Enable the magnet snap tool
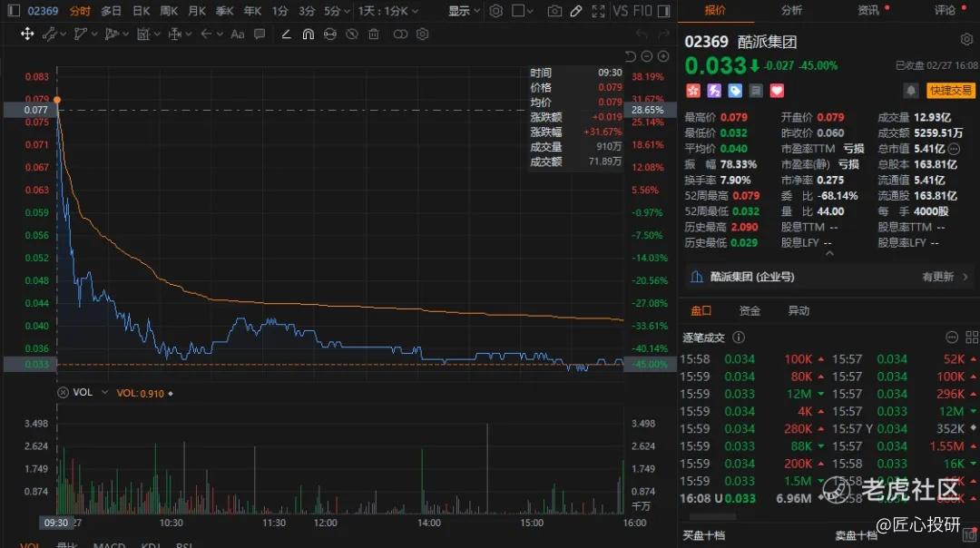 pos(309,34)
